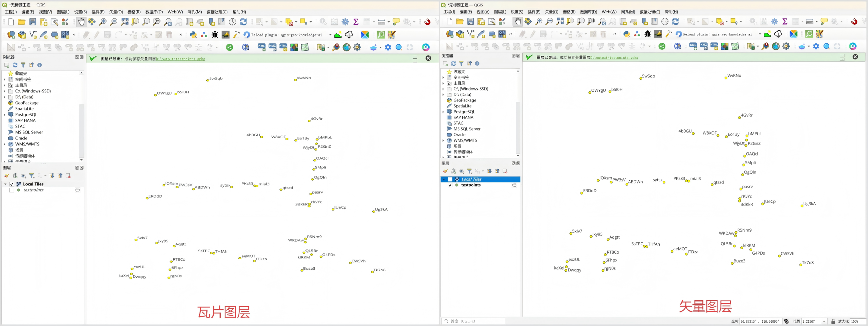Open 数据处理(C) menu in left window
The height and width of the screenshot is (326, 868).
pyautogui.click(x=217, y=12)
